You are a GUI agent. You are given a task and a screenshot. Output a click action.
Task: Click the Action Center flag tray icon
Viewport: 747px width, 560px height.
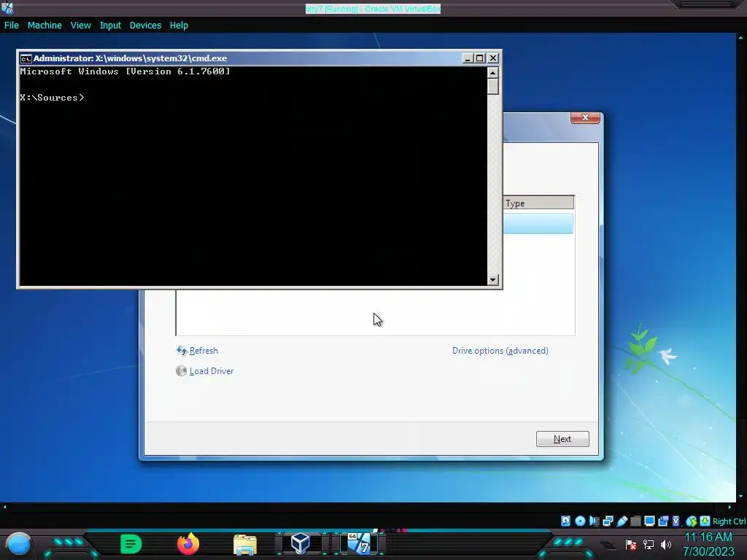pos(631,545)
